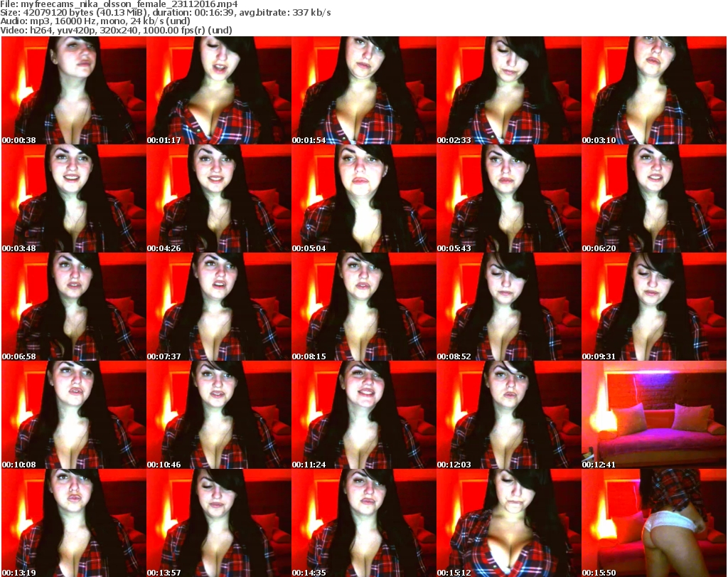Select the thumbnail stamped 00:01:54
Screen dimensions: 728x577
click(x=363, y=90)
